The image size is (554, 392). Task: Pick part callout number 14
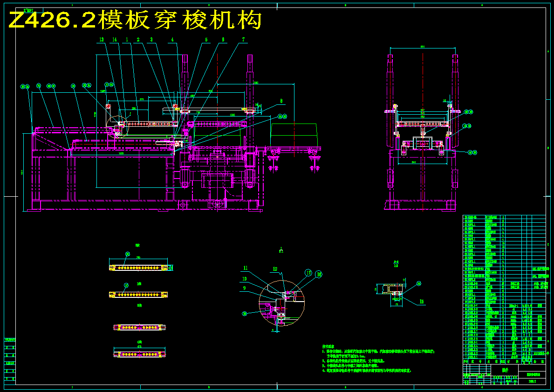(x=114, y=40)
